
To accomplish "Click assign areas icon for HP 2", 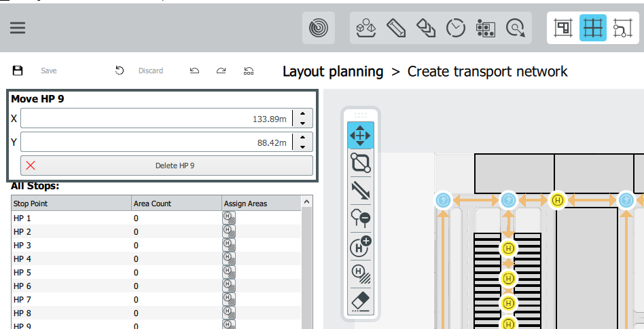I will (229, 231).
